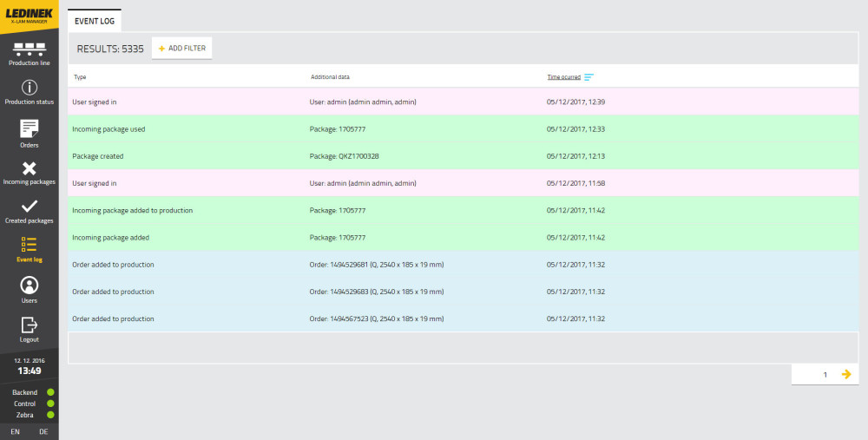
Task: Click the Logout icon
Action: [x=29, y=325]
